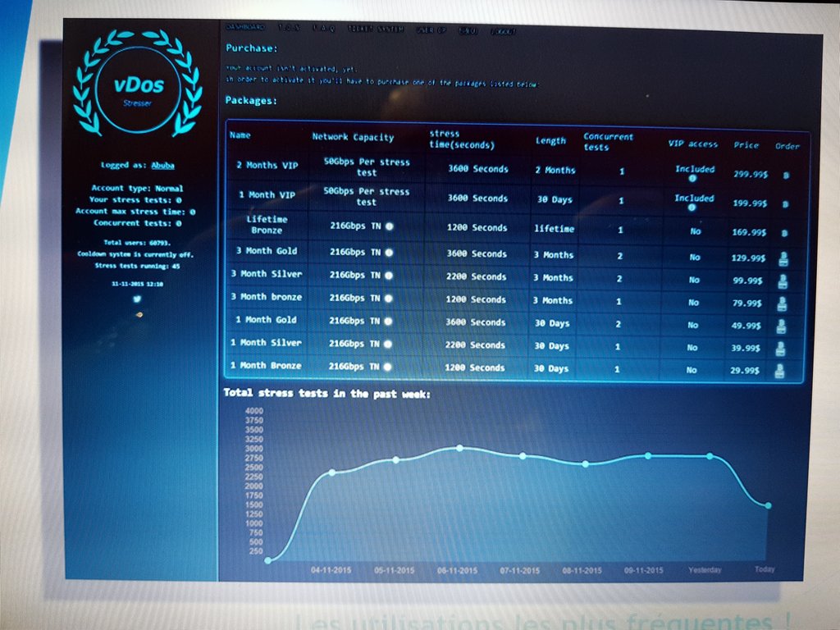Screen dimensions: 840x630
Task: Open the T.O.S menu item
Action: point(289,28)
